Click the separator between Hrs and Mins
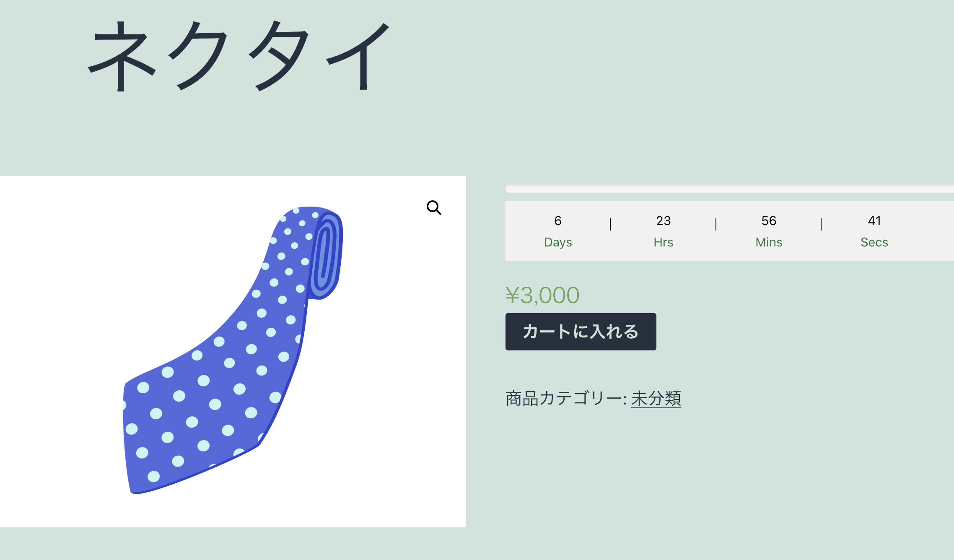The width and height of the screenshot is (954, 560). [x=716, y=224]
